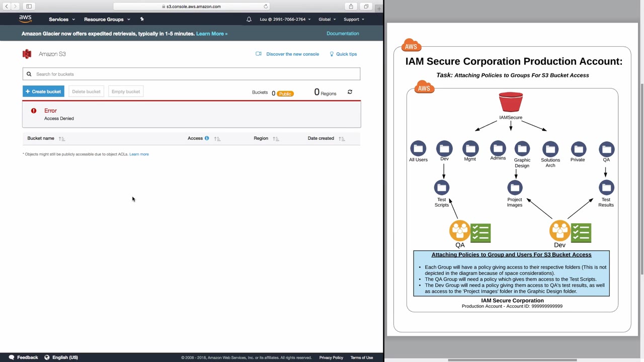Click the QA group icon in diagram
This screenshot has width=644, height=362.
[460, 231]
